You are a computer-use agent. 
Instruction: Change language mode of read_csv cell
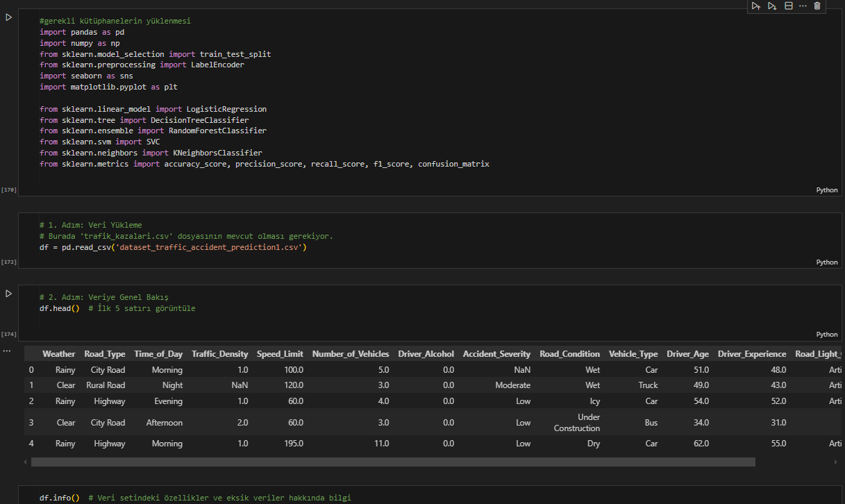826,262
